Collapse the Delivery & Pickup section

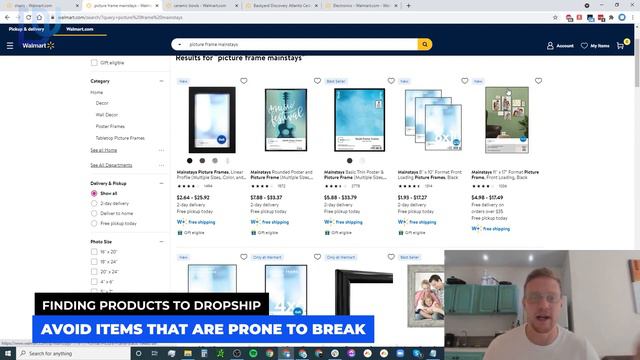click(x=161, y=183)
